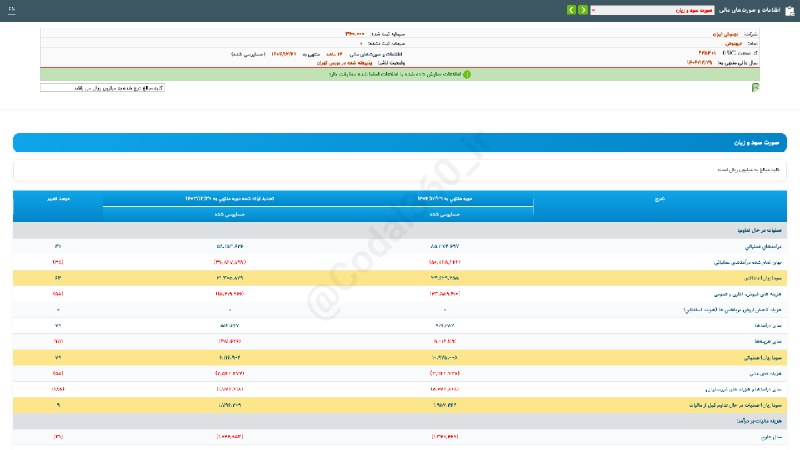Screen dimensions: 800x450
Task: Click the 'شرح' column header
Action: (660, 198)
